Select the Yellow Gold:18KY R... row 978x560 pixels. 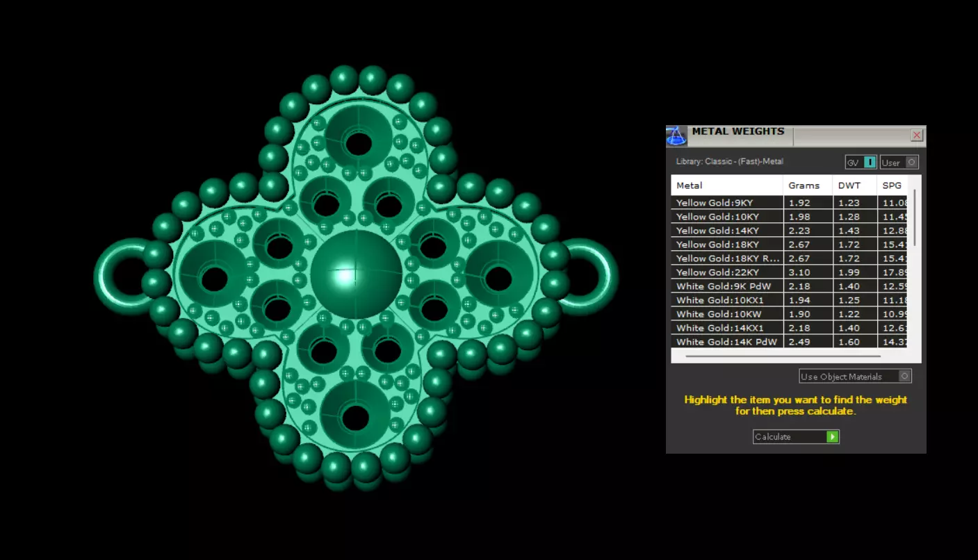tap(789, 258)
